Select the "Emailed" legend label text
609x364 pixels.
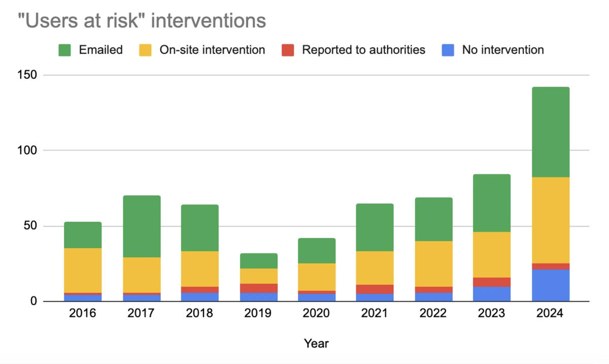tap(100, 50)
